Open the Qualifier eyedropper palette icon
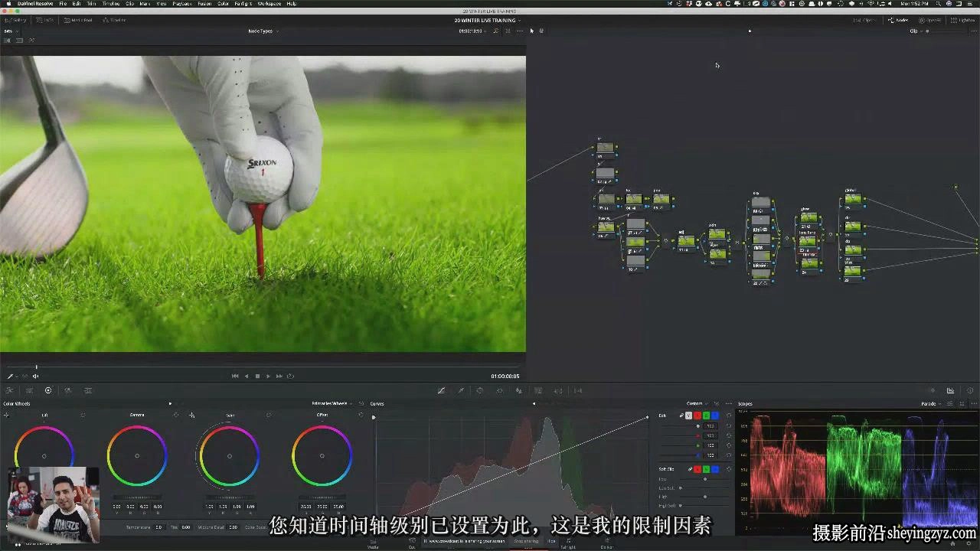The width and height of the screenshot is (980, 551). click(x=461, y=390)
